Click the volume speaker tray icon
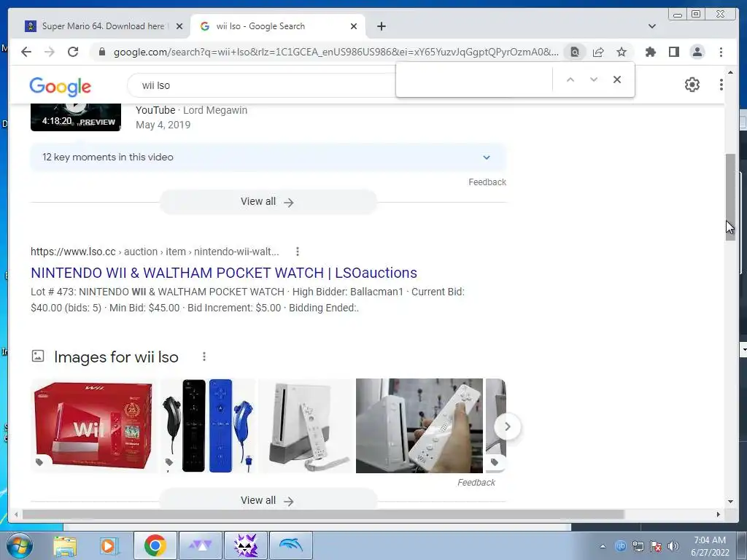This screenshot has width=747, height=560. [x=673, y=546]
